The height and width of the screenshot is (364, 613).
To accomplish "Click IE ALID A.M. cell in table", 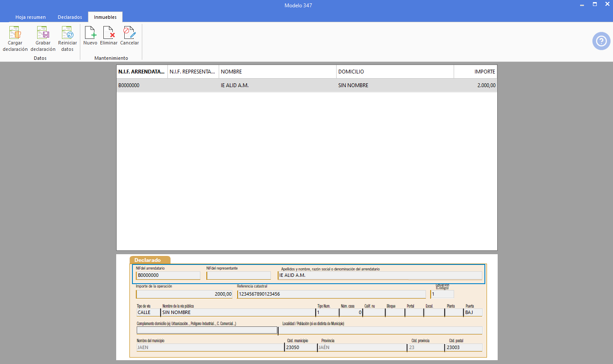I will [278, 85].
